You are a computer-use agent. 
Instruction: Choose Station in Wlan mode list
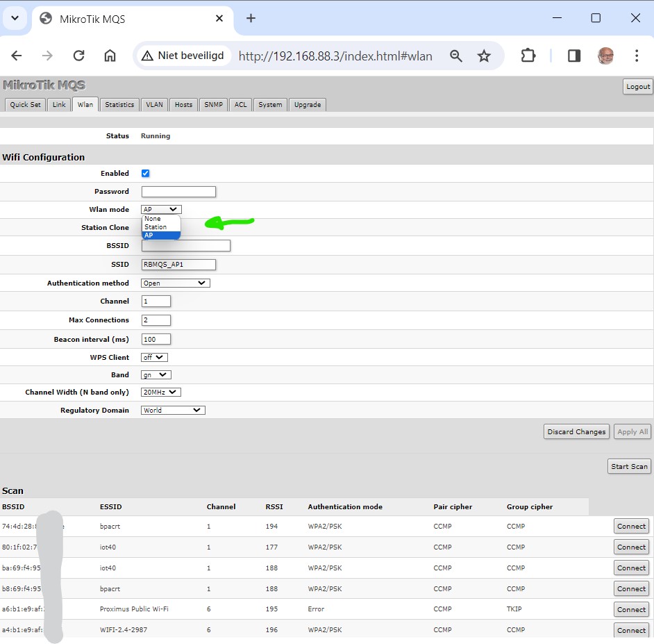pyautogui.click(x=156, y=227)
